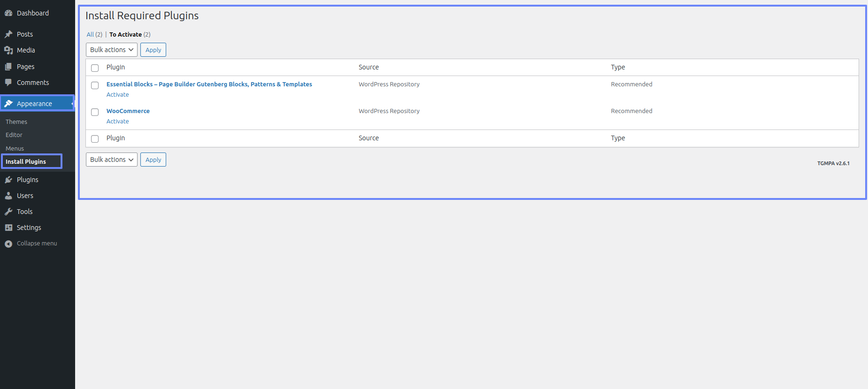Select the Appearance menu label
Viewport: 868px width, 389px height.
[x=34, y=104]
